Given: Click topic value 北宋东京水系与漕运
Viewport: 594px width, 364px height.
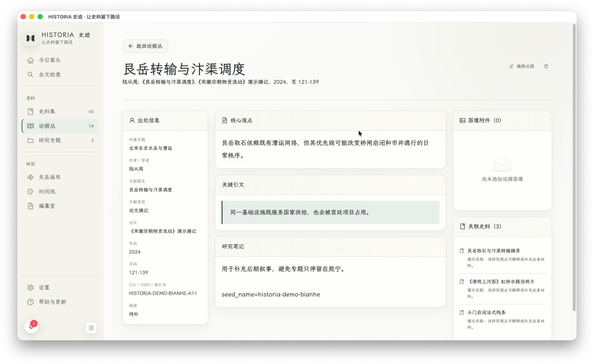Looking at the screenshot, I should pyautogui.click(x=151, y=148).
